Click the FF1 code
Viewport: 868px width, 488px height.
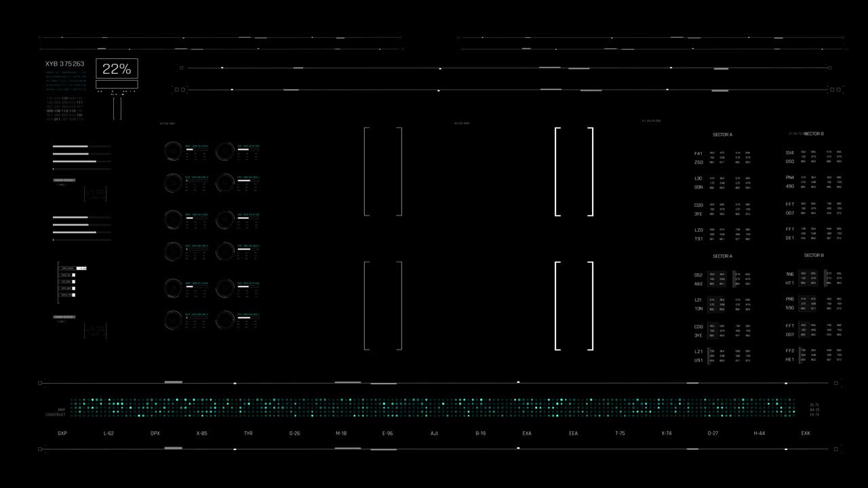[x=790, y=229]
